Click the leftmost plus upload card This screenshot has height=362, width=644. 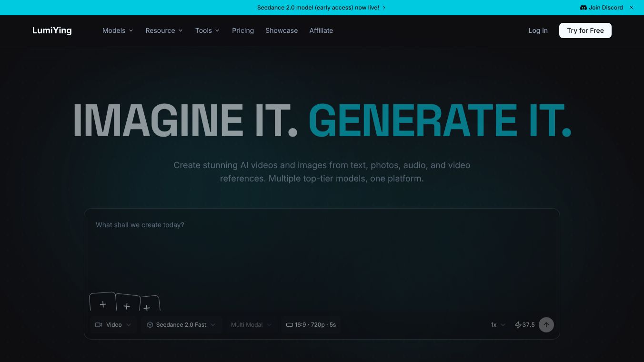[103, 302]
